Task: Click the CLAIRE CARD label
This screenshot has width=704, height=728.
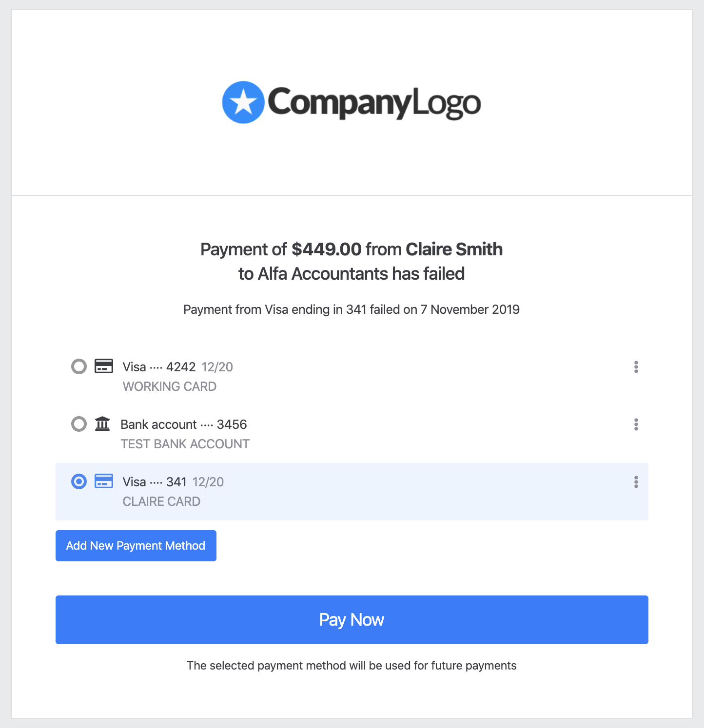Action: click(161, 501)
